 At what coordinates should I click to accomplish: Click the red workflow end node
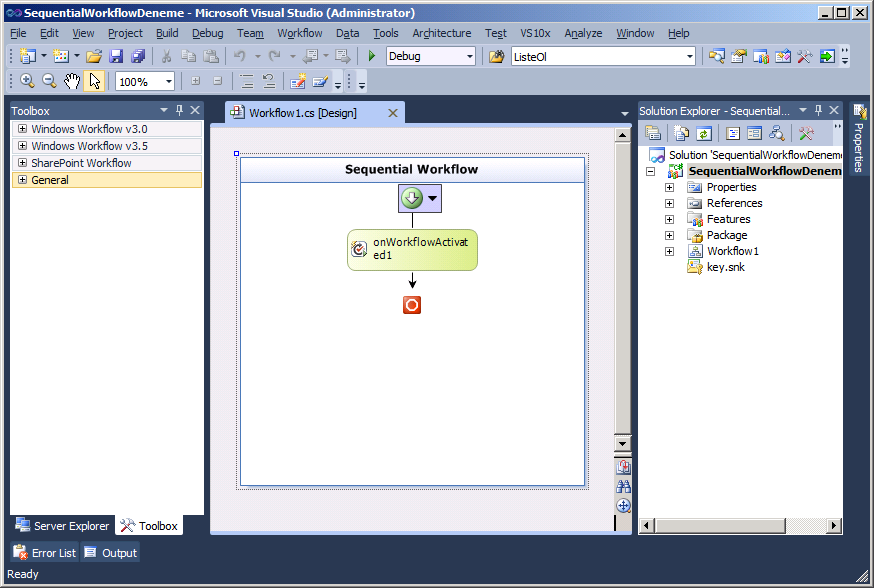point(412,305)
